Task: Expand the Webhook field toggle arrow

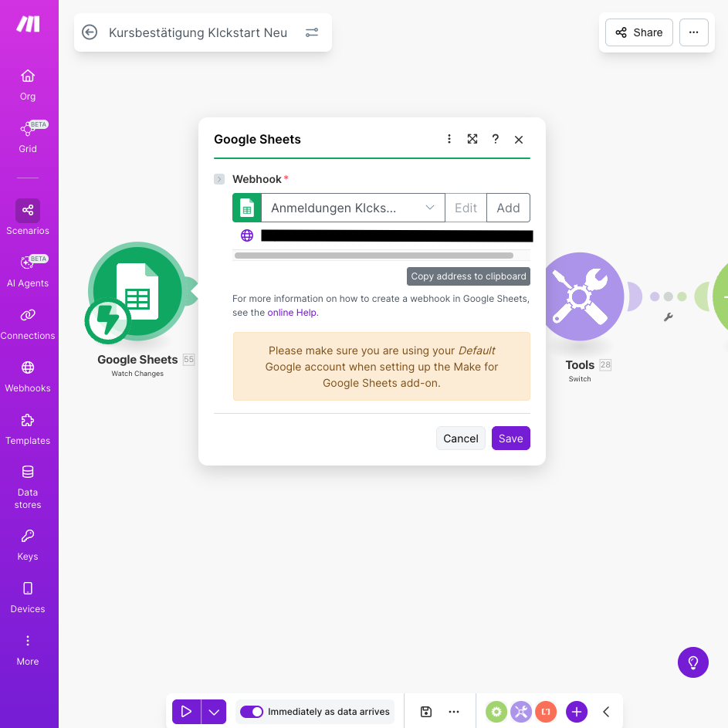Action: pyautogui.click(x=219, y=179)
